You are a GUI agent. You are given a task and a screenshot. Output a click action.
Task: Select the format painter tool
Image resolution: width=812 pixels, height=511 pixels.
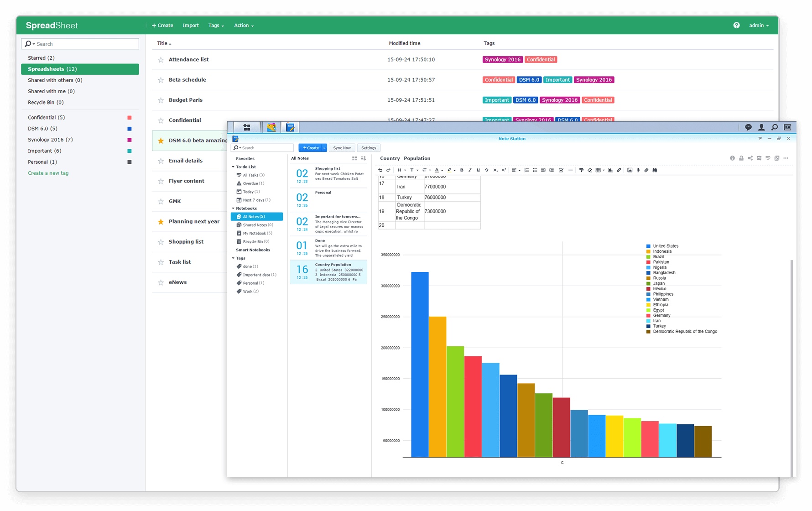pyautogui.click(x=581, y=170)
